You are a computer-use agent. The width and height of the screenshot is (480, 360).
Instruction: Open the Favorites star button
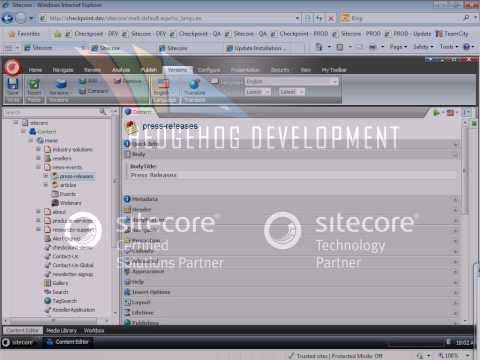click(x=24, y=34)
